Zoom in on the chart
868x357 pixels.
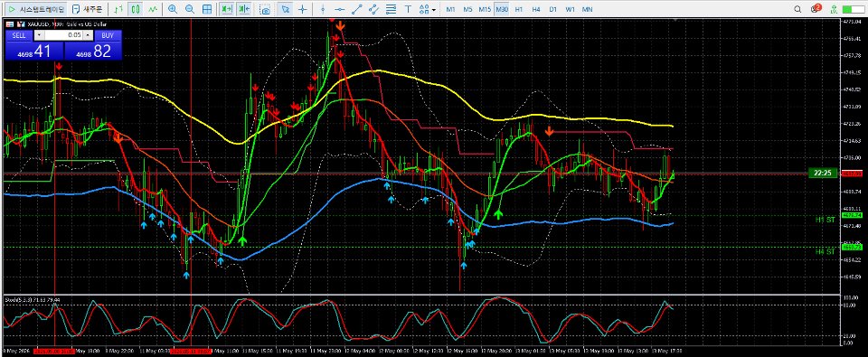point(173,9)
